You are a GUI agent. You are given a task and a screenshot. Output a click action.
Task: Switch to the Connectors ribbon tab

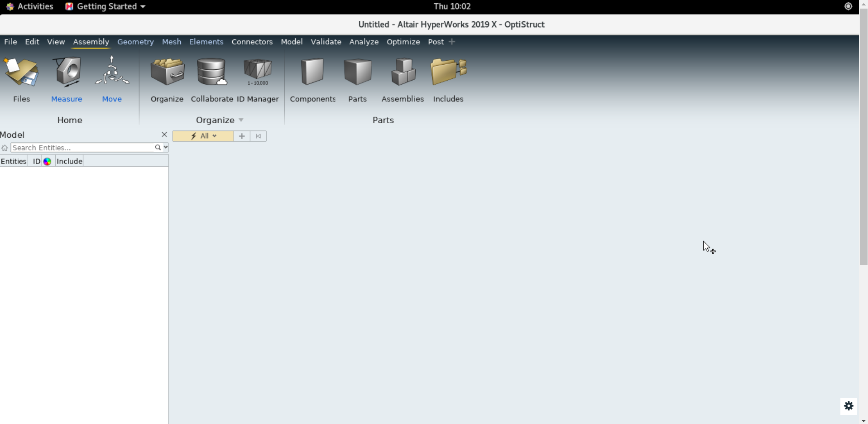tap(252, 42)
